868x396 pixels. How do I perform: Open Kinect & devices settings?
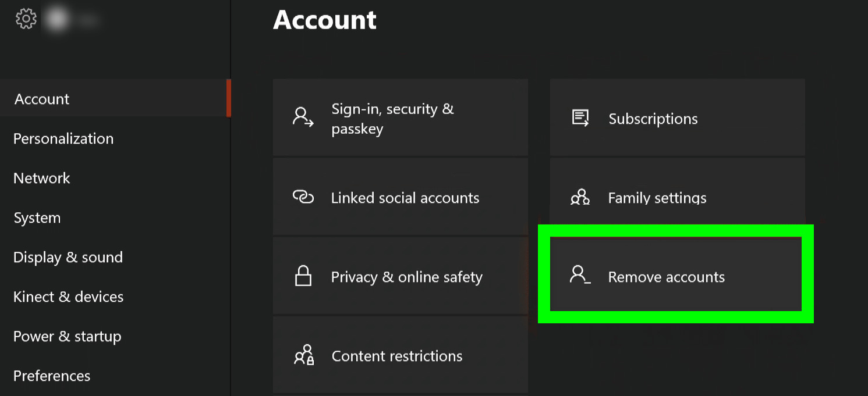coord(69,297)
